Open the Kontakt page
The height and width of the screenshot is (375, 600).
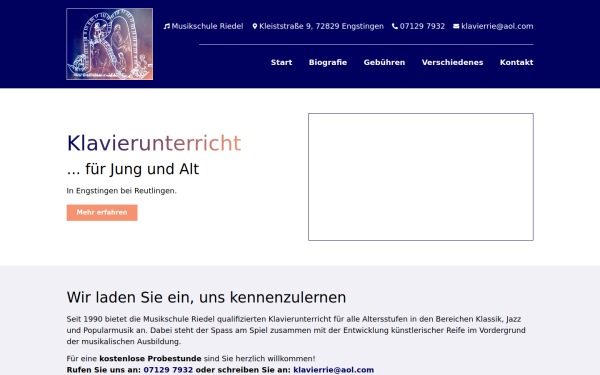517,62
